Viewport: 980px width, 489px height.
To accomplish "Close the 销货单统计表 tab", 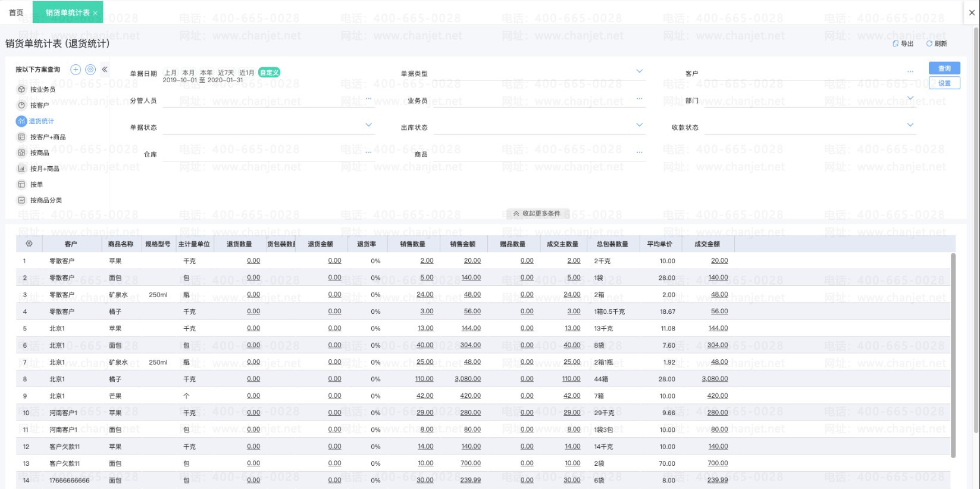I will 95,13.
